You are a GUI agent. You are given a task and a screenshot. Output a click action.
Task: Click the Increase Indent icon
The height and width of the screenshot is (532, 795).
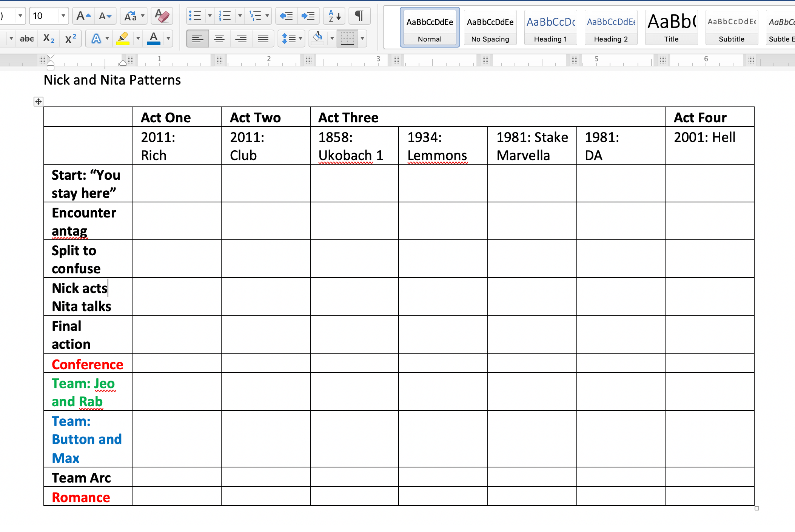click(x=308, y=16)
